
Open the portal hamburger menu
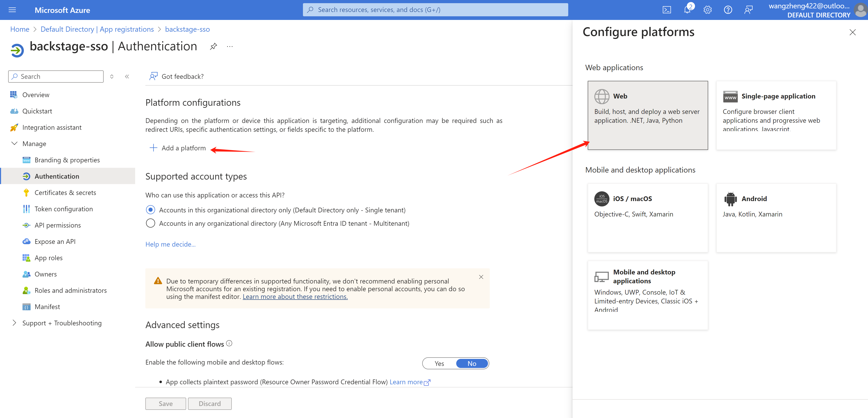click(12, 10)
